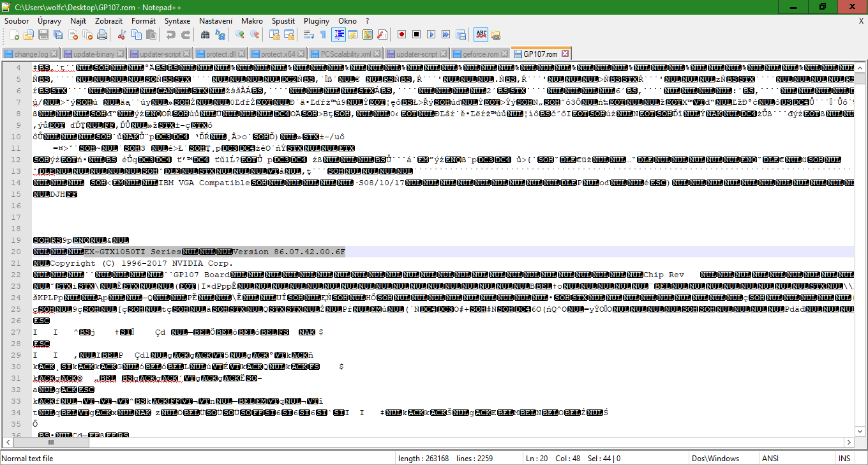Toggle synchronized vertical scrolling
This screenshot has width=868, height=465.
[x=274, y=34]
